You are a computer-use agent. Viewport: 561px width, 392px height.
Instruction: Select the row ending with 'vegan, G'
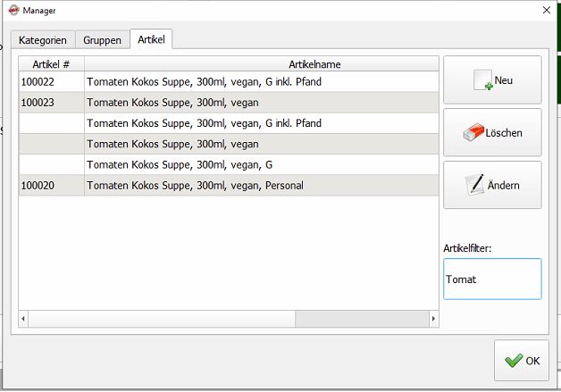pyautogui.click(x=229, y=165)
